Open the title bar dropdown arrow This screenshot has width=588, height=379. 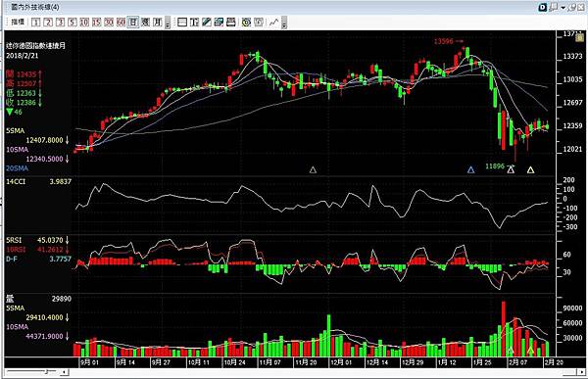point(563,8)
